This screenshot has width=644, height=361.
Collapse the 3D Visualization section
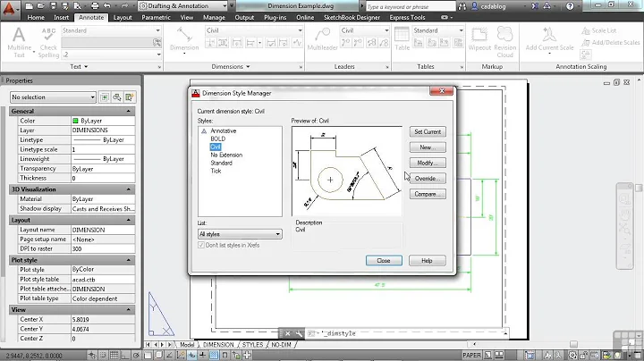(129, 189)
